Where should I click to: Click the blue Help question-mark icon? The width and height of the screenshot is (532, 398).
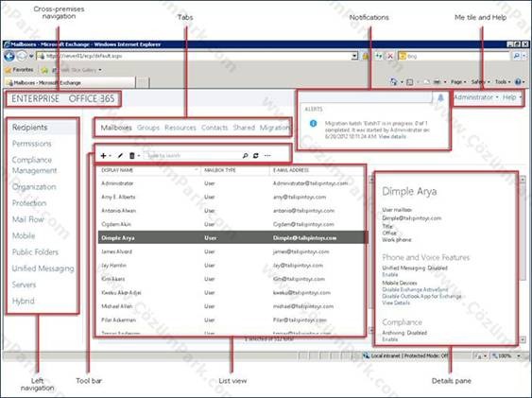tap(518, 81)
